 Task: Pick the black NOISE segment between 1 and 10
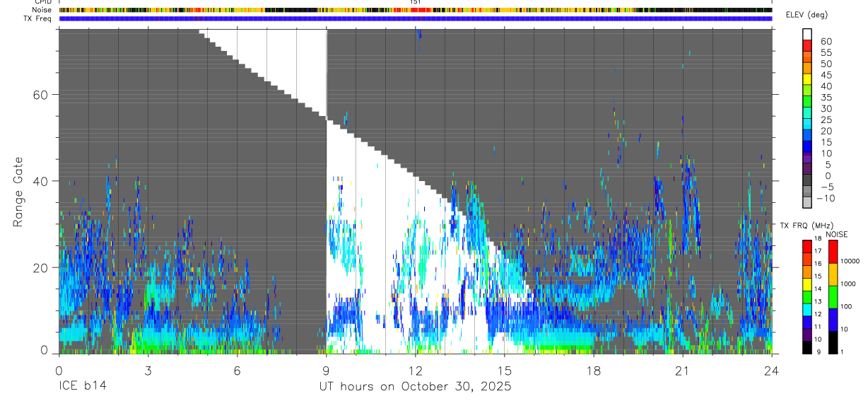(x=833, y=342)
